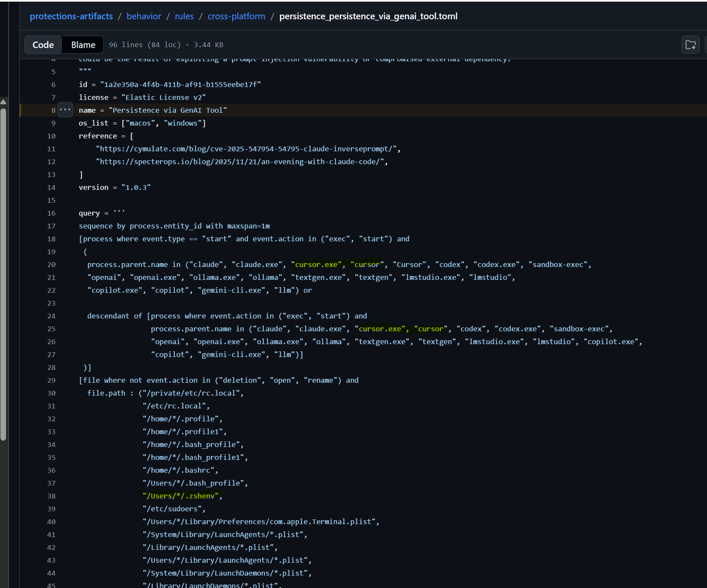707x588 pixels.
Task: Select line number 14
Action: 51,187
